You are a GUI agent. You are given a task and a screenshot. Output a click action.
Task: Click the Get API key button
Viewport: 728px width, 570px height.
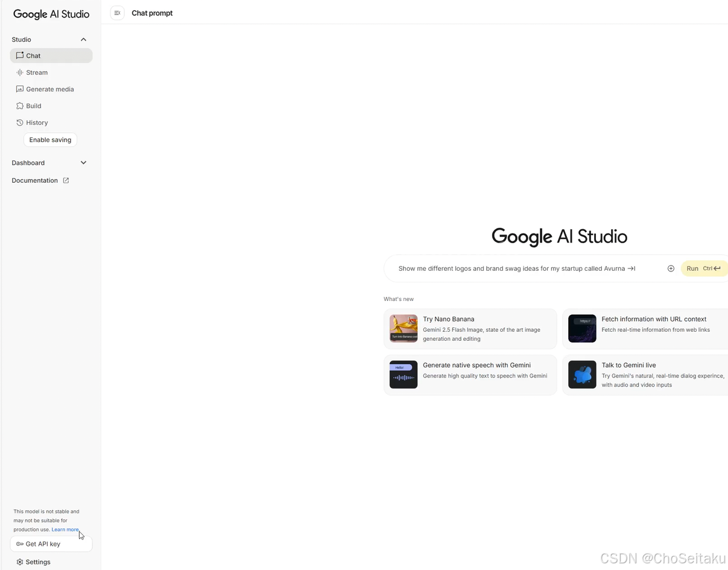[51, 544]
